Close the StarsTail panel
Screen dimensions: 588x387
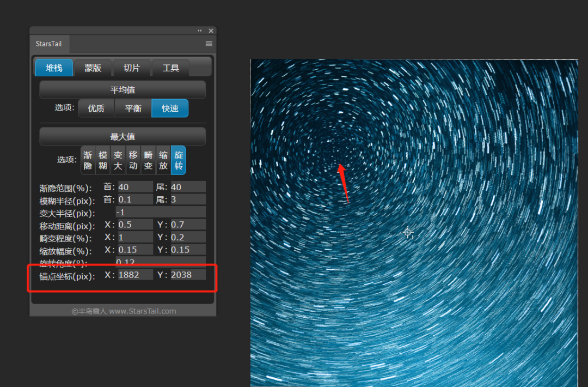[211, 31]
